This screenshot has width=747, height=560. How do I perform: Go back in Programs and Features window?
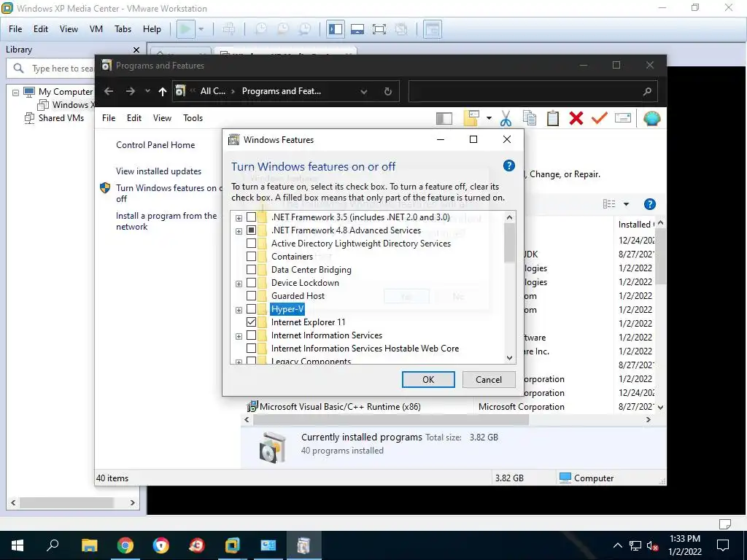point(109,91)
